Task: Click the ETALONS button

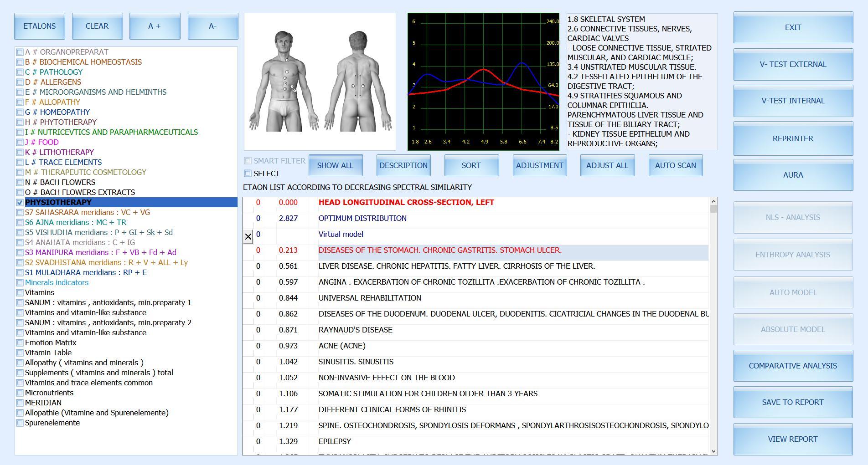Action: [40, 26]
